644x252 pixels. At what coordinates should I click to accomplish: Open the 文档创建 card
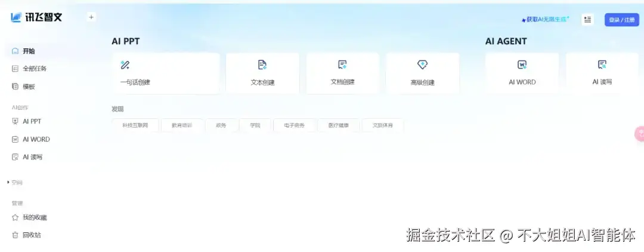pos(342,73)
